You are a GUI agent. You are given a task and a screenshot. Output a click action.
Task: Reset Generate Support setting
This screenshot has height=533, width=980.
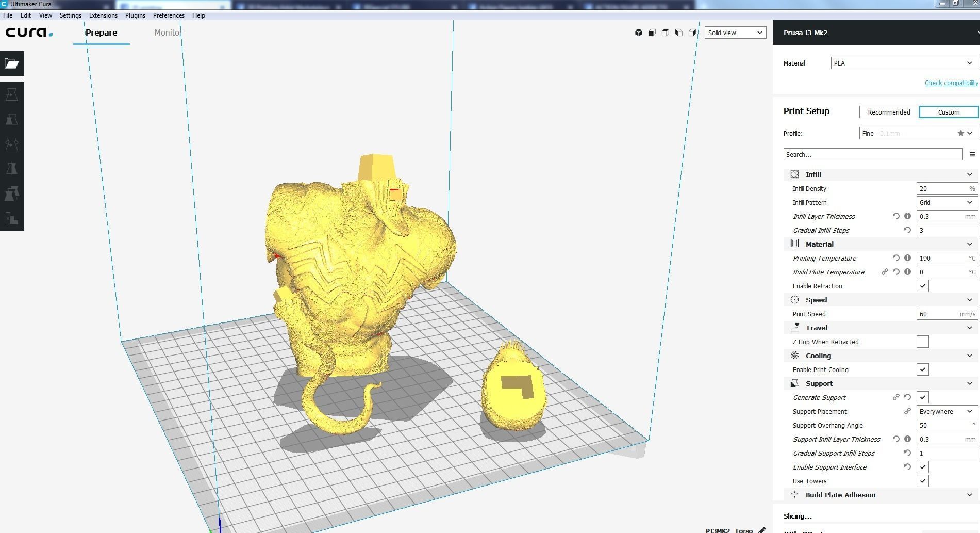coord(907,397)
